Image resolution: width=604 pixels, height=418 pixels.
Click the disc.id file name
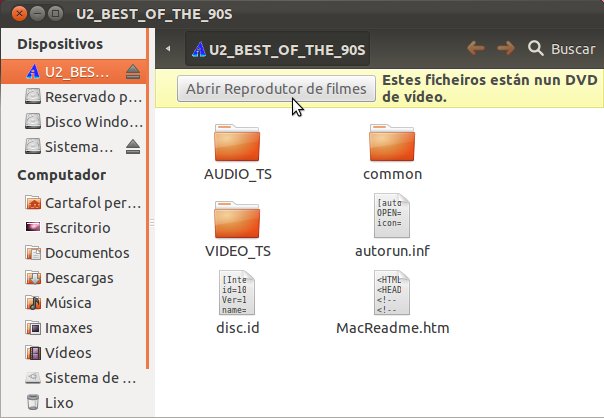[238, 328]
